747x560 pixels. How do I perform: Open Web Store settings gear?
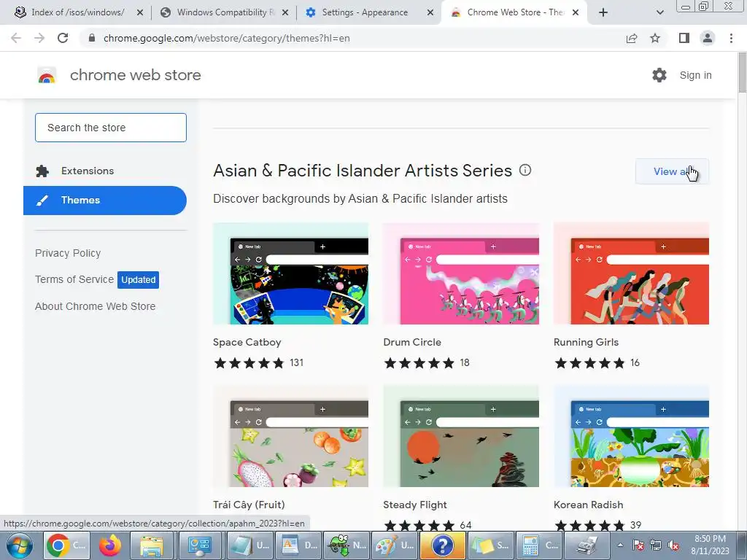(659, 75)
